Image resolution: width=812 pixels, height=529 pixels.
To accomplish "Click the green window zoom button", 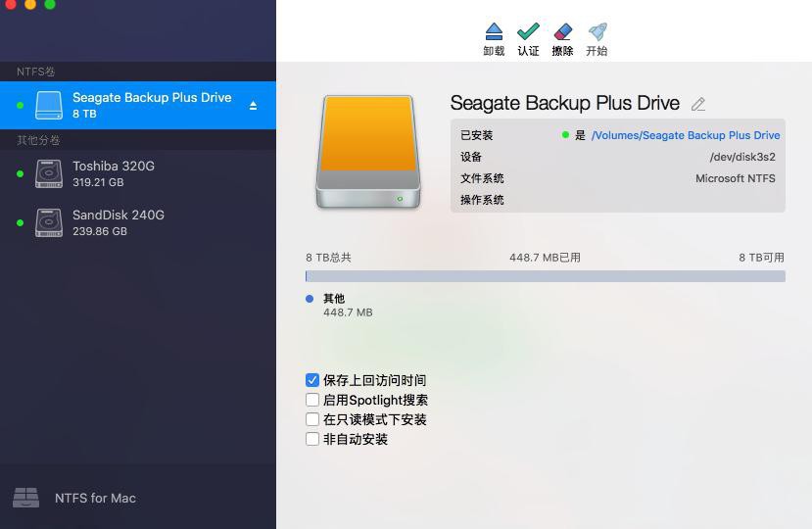I will tap(50, 4).
